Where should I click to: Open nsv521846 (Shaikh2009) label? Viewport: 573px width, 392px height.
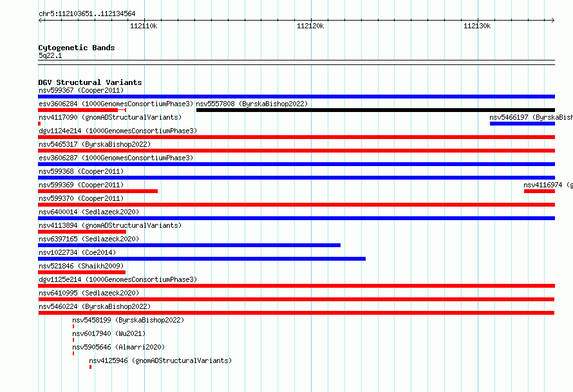pos(81,266)
